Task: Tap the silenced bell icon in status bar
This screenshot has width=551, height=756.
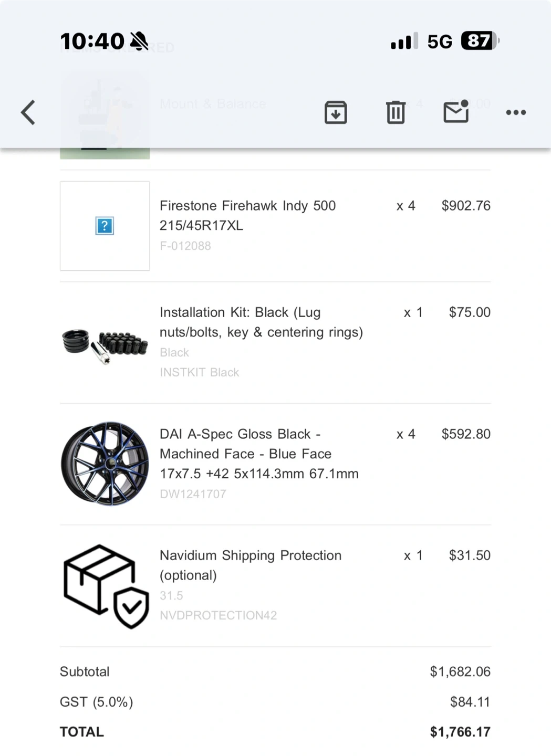Action: (139, 41)
